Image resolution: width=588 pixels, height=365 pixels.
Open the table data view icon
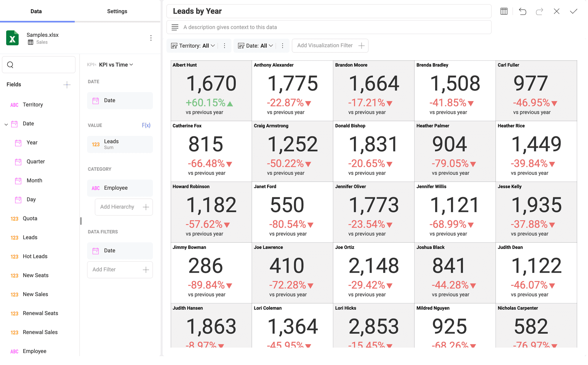504,11
